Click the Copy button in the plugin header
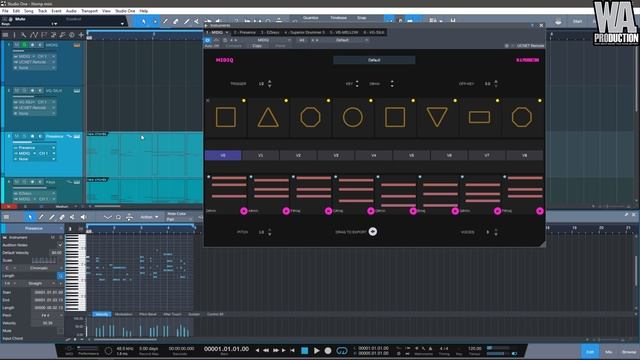Screen dimensions: 640x360 (x=257, y=46)
